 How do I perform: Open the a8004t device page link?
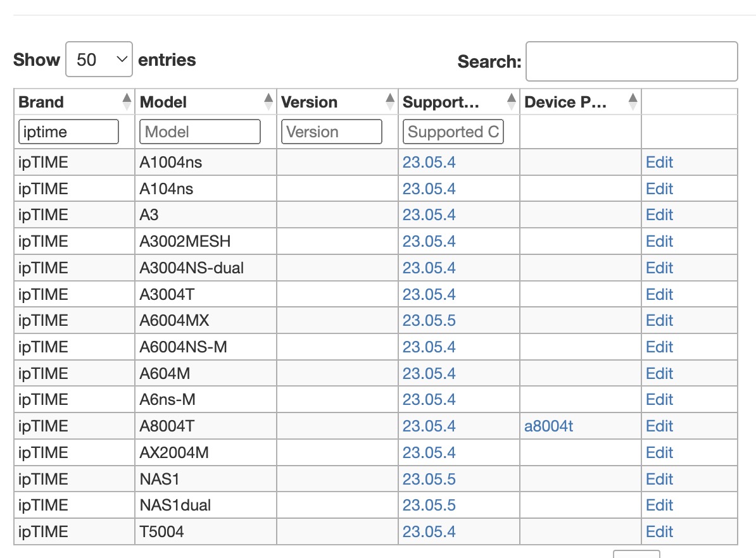tap(548, 426)
